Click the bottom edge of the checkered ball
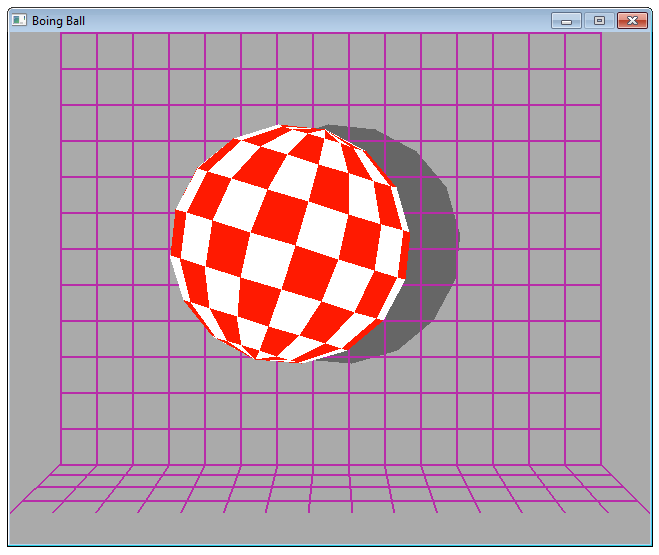The width and height of the screenshot is (659, 555). point(290,359)
